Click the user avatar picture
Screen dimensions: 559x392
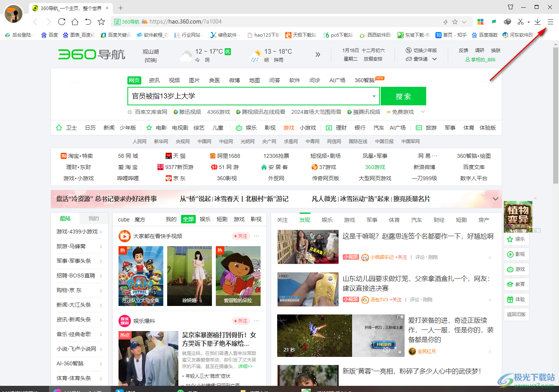point(14,14)
